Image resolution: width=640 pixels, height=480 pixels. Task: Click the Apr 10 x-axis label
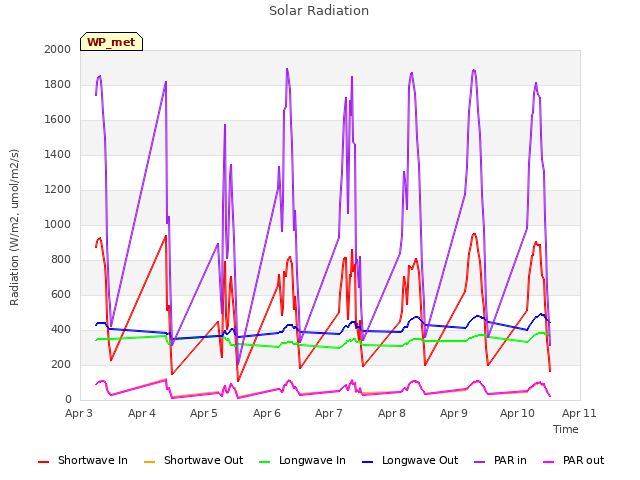coord(517,413)
